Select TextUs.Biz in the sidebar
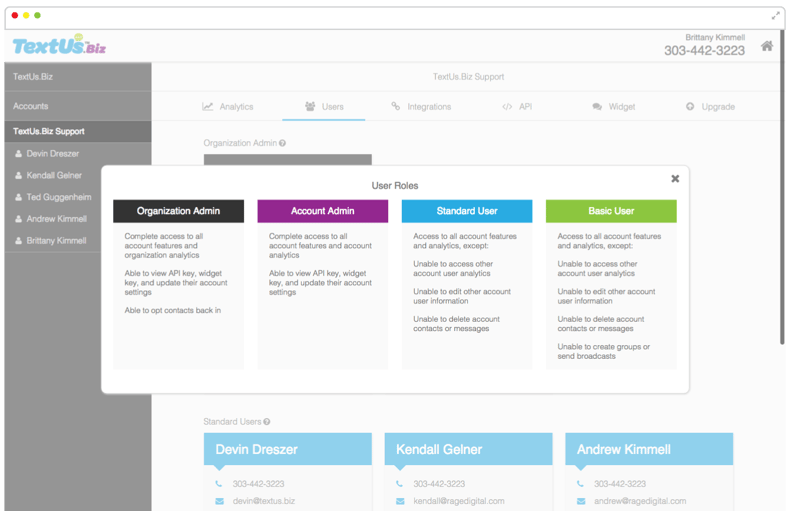This screenshot has width=790, height=511. [78, 77]
